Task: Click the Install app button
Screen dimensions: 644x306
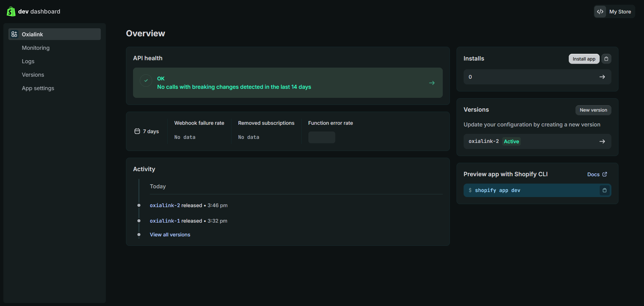Action: click(x=584, y=59)
